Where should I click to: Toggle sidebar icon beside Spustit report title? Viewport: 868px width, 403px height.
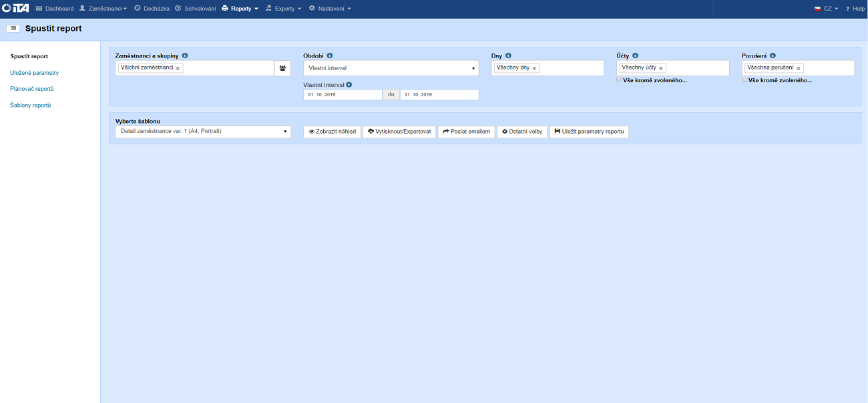coord(13,29)
